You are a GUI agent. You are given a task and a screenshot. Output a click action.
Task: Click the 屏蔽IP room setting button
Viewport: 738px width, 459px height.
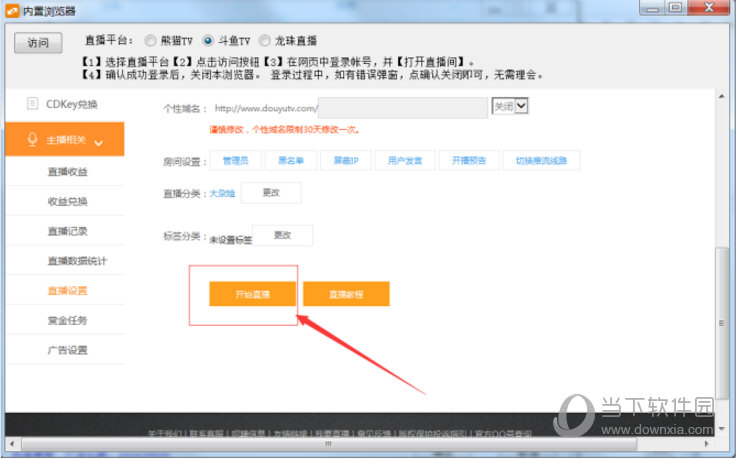point(346,161)
